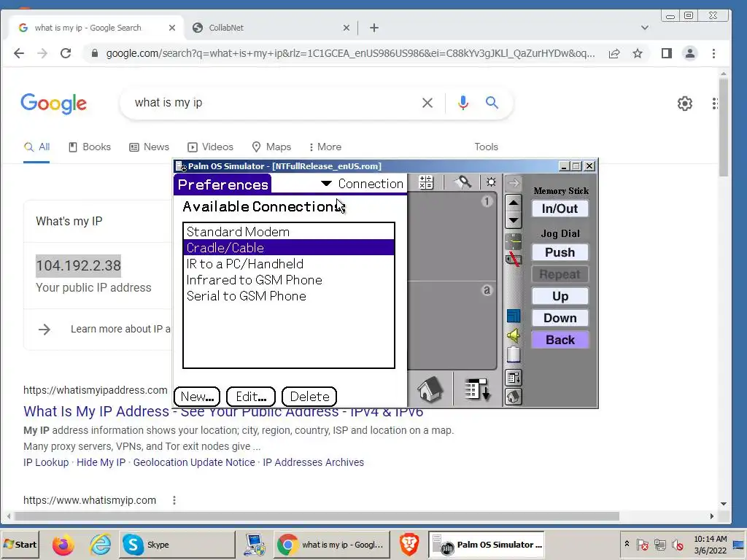Reload the Google page

click(66, 53)
